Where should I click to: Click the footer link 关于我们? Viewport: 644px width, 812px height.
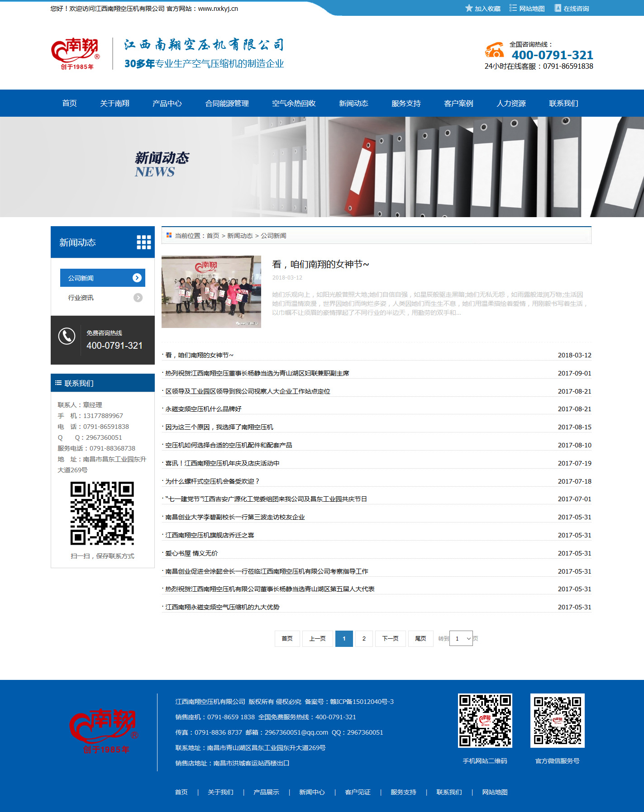click(220, 792)
